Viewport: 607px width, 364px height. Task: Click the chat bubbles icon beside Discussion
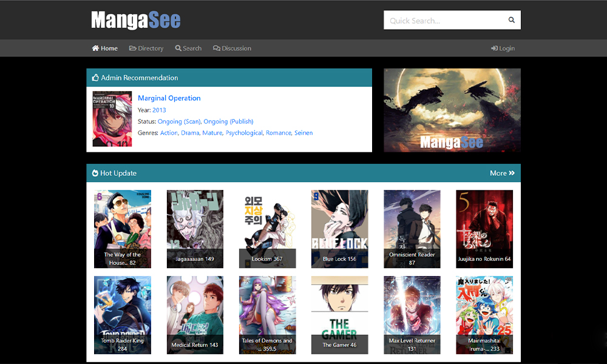pyautogui.click(x=217, y=49)
